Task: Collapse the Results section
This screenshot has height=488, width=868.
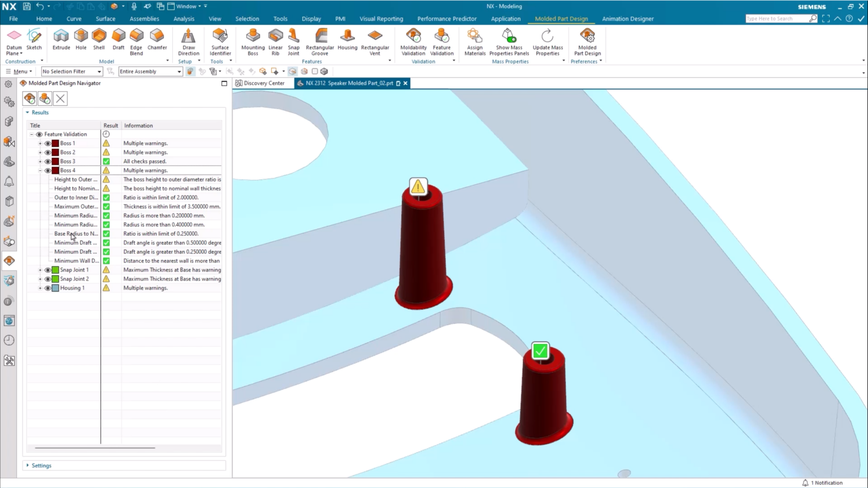Action: point(28,113)
